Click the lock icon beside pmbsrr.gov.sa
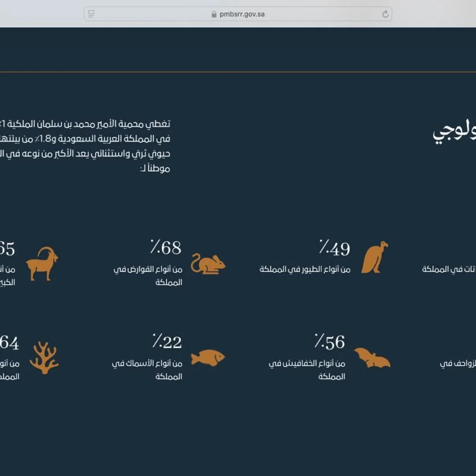The width and height of the screenshot is (476, 476). click(214, 14)
